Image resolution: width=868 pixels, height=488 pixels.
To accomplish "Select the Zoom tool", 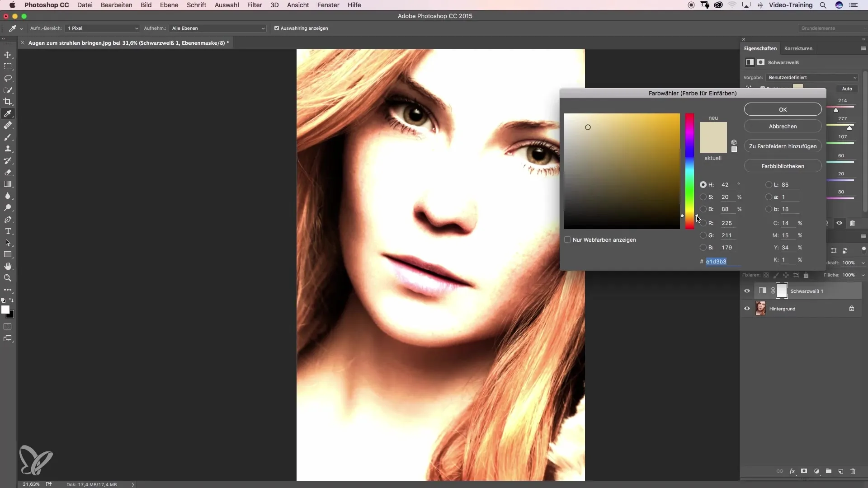I will (x=8, y=278).
